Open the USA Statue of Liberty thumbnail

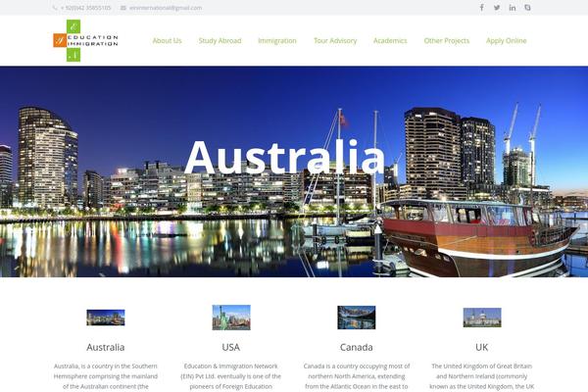231,318
